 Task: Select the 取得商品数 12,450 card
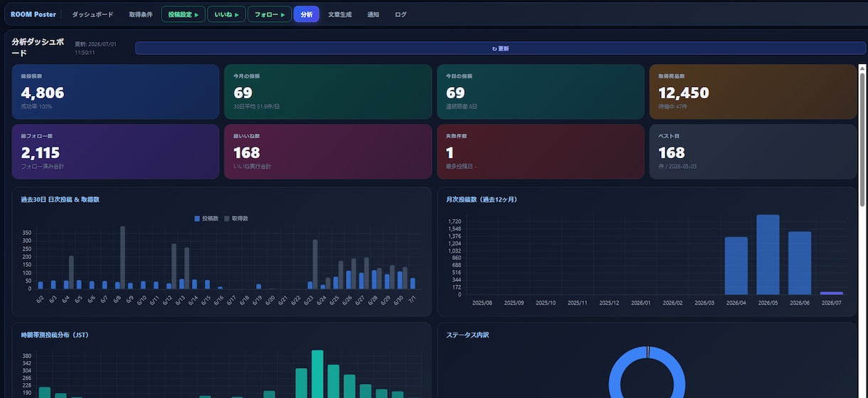pyautogui.click(x=753, y=92)
